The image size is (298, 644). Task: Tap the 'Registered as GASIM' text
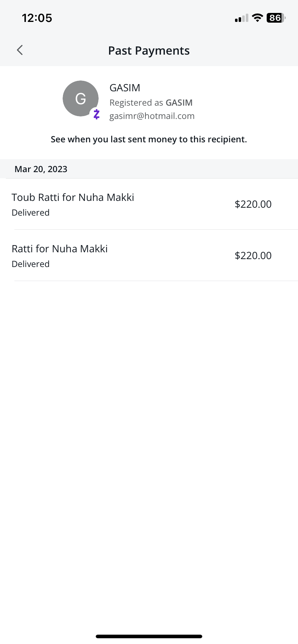[151, 103]
